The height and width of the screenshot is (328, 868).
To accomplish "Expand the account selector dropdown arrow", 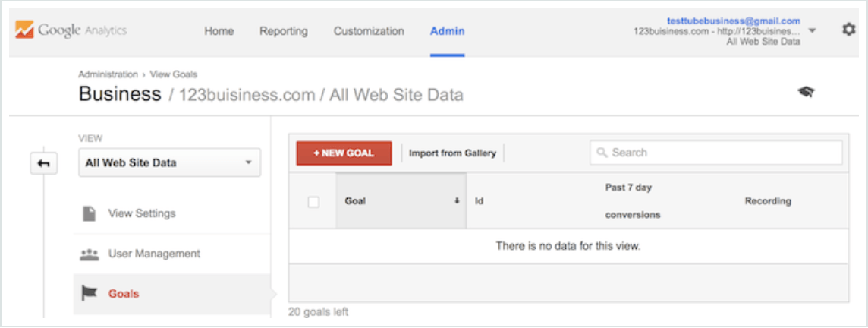I will click(813, 31).
